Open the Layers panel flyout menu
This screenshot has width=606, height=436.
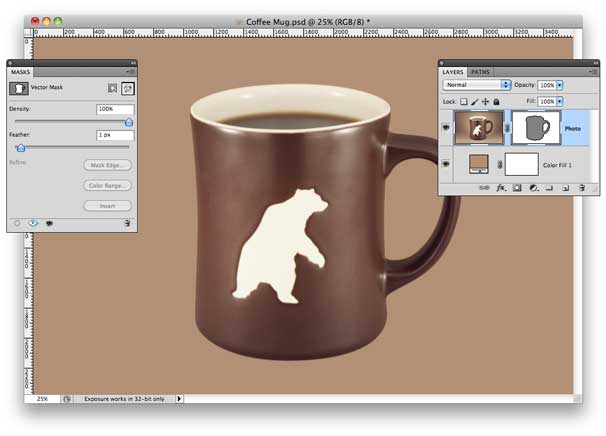pyautogui.click(x=593, y=72)
